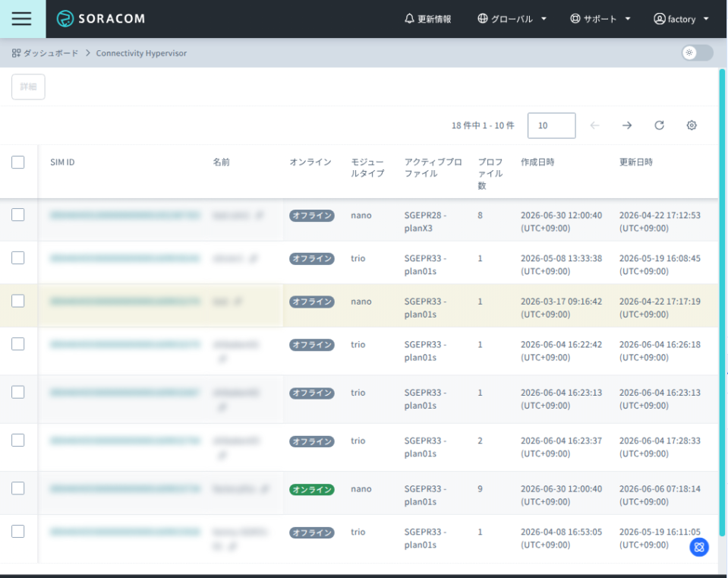Select checkbox of row created 2026-05-08 13:33:38
This screenshot has height=578, width=728.
(x=18, y=258)
